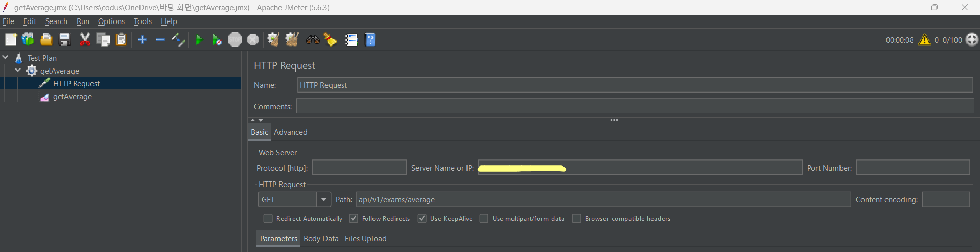Select HTTP Request in the tree
The image size is (980, 252).
[x=77, y=83]
